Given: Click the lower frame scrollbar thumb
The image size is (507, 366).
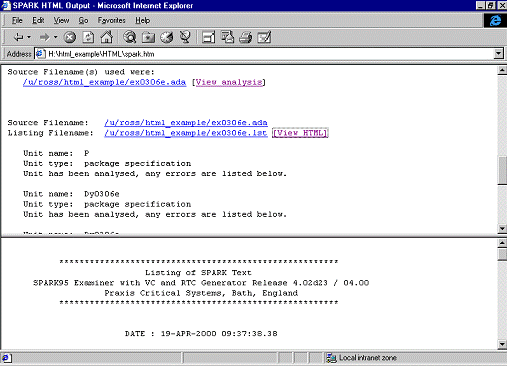Looking at the screenshot, I should (502, 254).
